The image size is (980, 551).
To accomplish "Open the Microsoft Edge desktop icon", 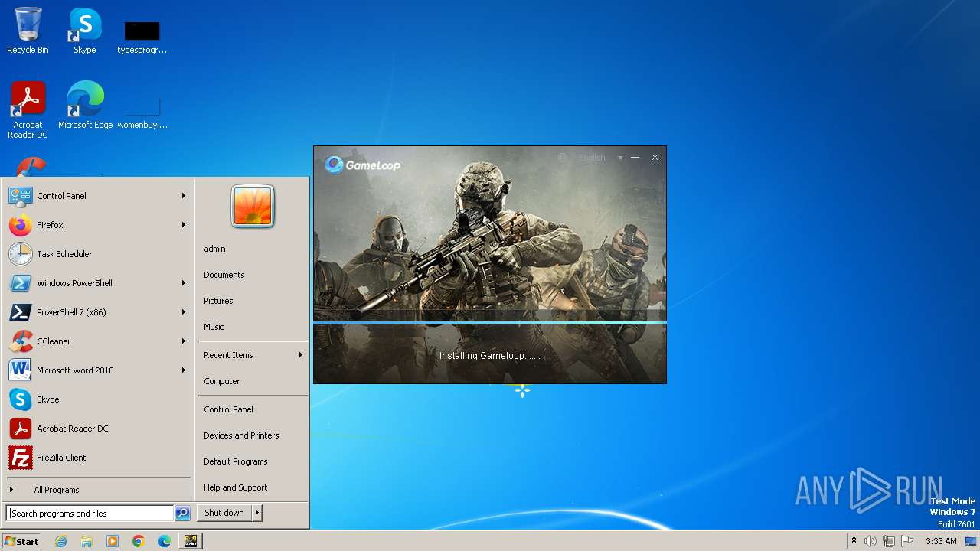I will click(85, 105).
